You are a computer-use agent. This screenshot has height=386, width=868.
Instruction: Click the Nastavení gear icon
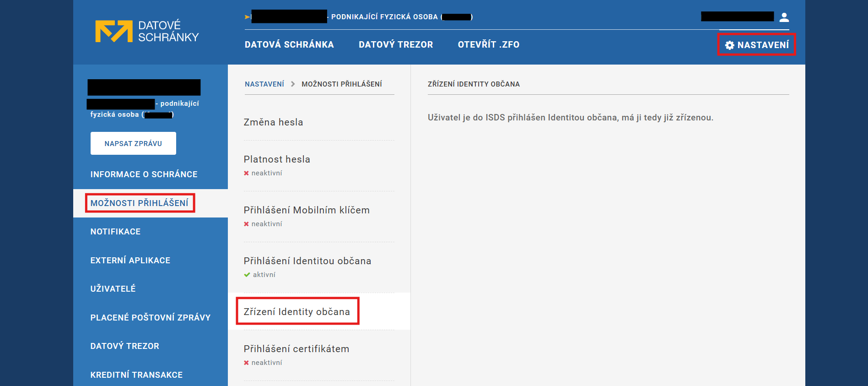coord(729,45)
